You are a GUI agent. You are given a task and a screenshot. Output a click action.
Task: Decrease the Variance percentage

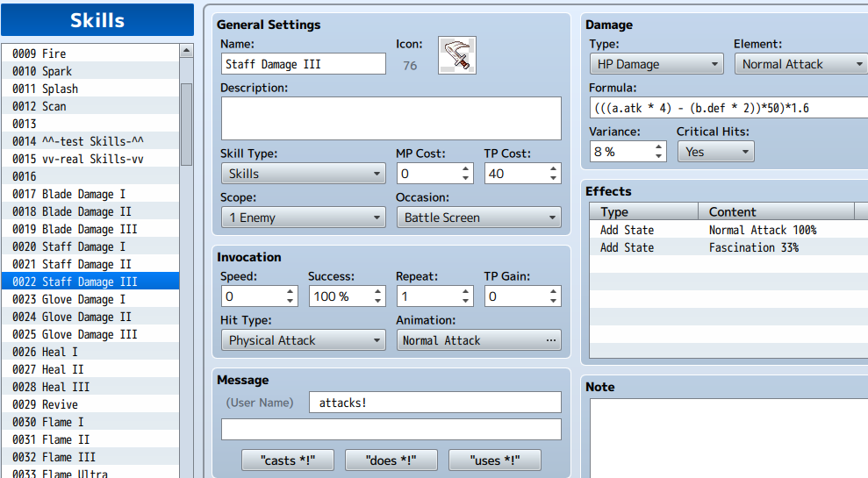click(658, 157)
